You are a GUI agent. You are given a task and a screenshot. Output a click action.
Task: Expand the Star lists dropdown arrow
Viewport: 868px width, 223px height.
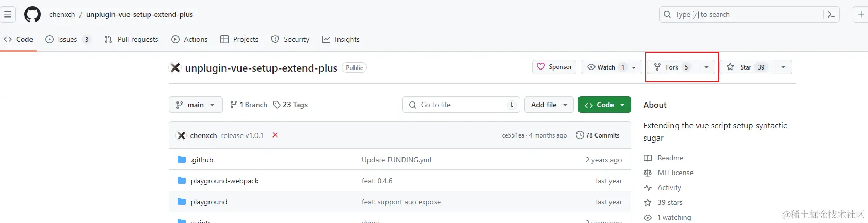(x=783, y=67)
